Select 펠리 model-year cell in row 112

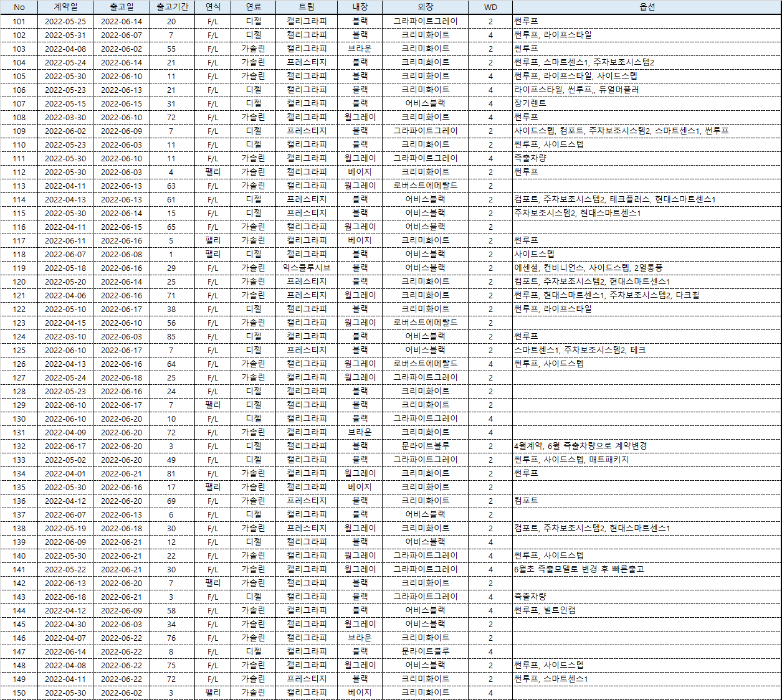[x=212, y=172]
